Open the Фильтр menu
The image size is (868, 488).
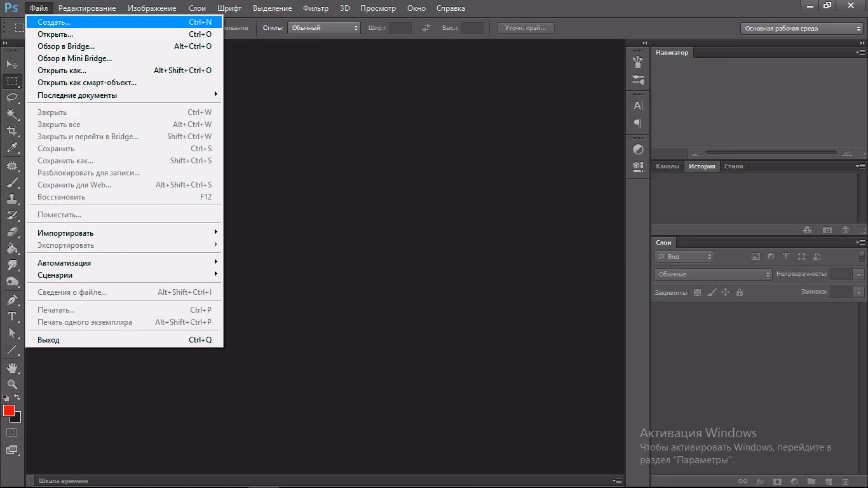pos(316,8)
